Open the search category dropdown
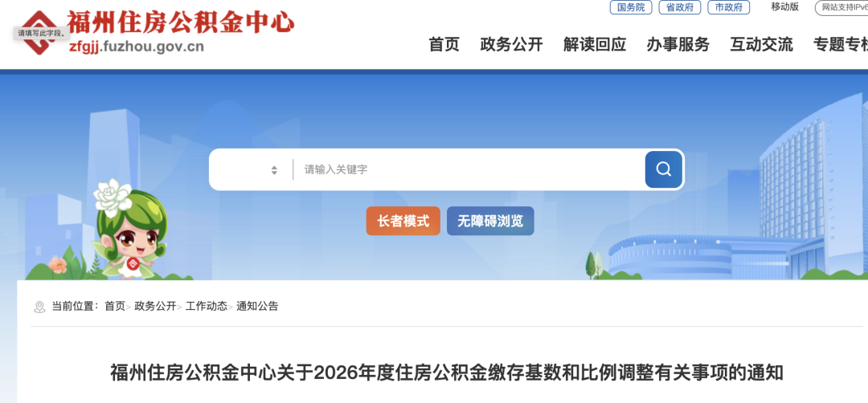The height and width of the screenshot is (403, 868). tap(252, 169)
